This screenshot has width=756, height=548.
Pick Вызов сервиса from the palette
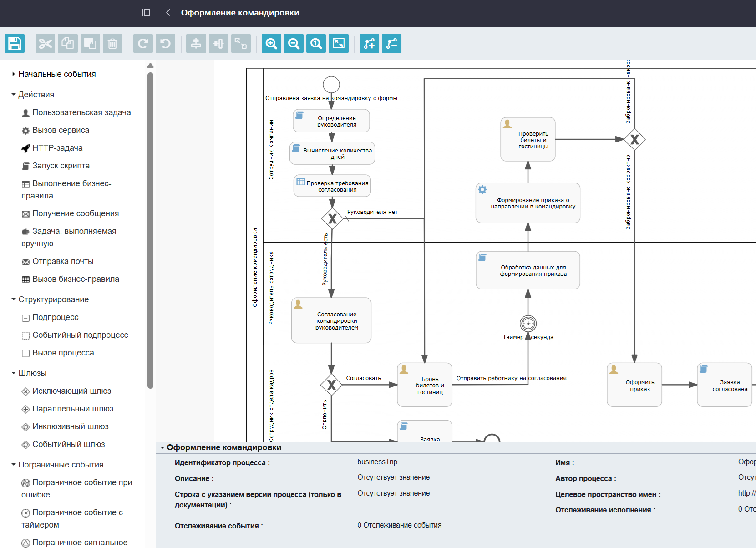coord(56,130)
